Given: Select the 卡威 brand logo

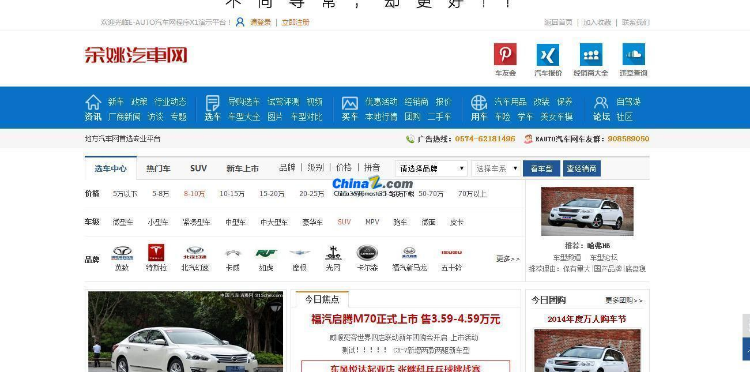Looking at the screenshot, I should [x=233, y=253].
